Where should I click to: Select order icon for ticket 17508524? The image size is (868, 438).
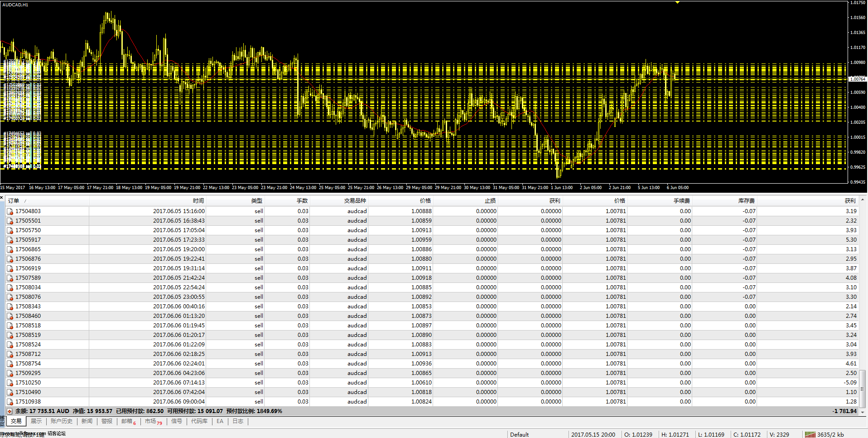click(x=10, y=345)
